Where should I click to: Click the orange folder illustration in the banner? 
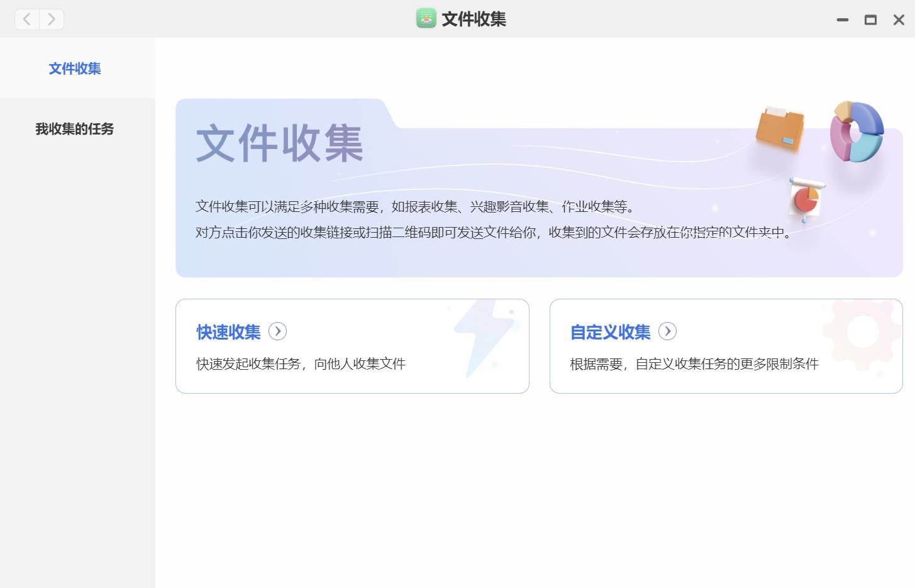click(780, 129)
